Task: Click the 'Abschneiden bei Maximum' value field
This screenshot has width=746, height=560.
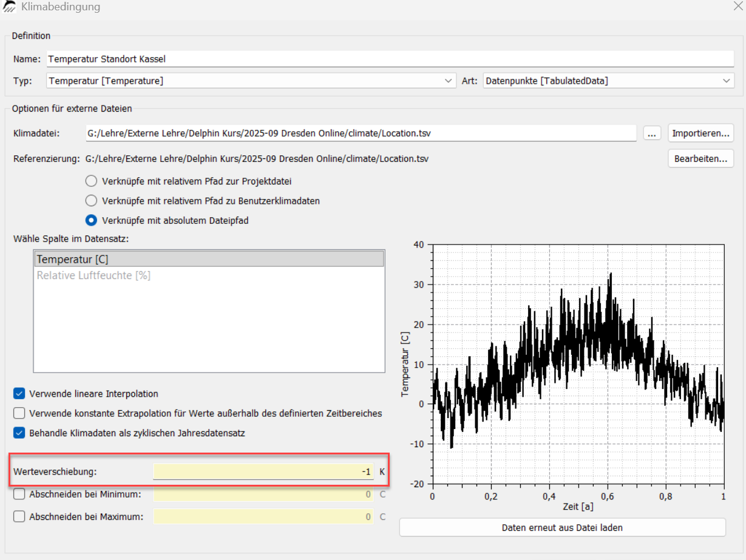Action: tap(263, 517)
